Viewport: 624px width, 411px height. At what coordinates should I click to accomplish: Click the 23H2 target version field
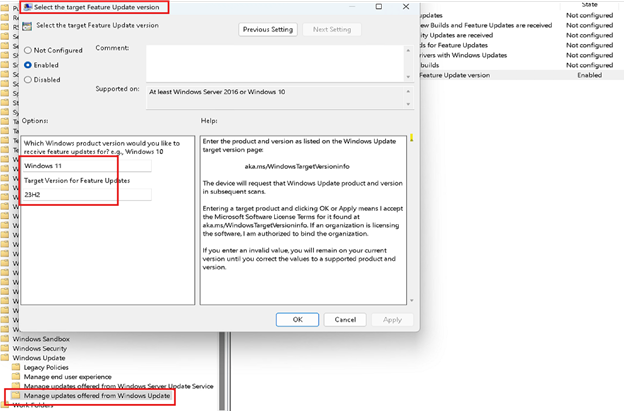87,194
